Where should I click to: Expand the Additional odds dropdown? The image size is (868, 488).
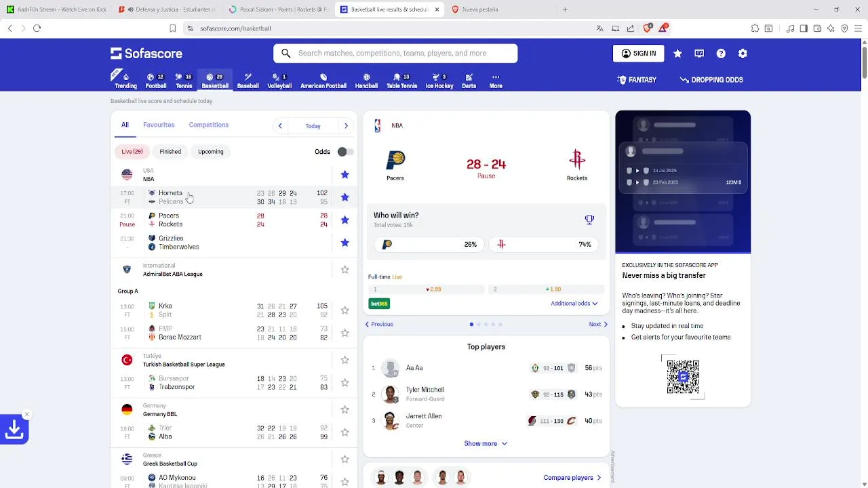point(574,304)
